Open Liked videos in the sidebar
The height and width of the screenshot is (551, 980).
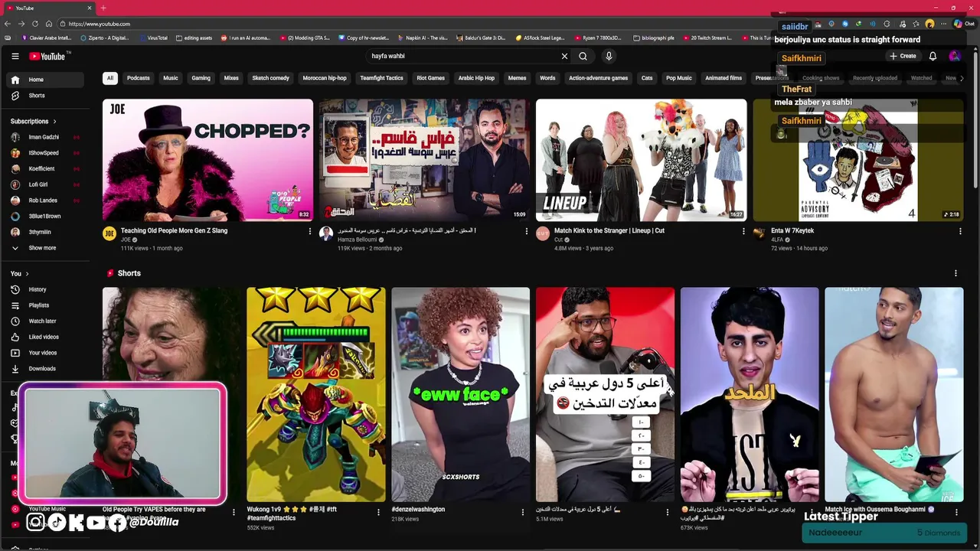pos(47,337)
